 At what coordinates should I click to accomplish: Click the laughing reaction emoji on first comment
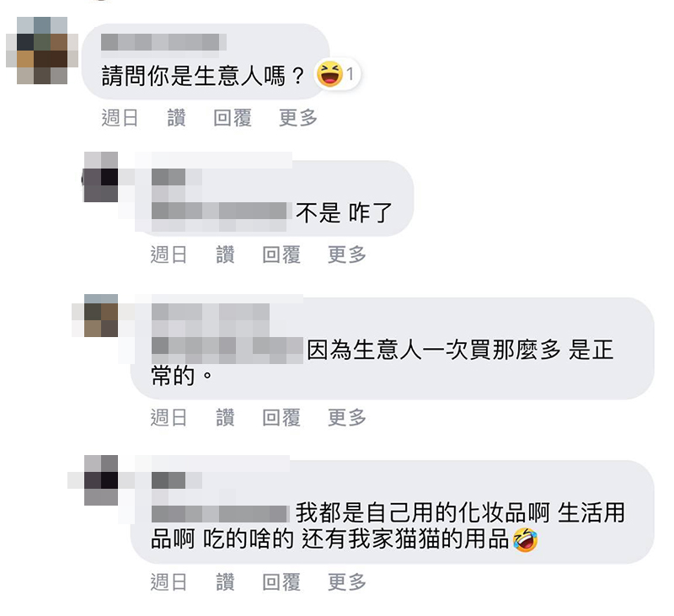click(329, 74)
